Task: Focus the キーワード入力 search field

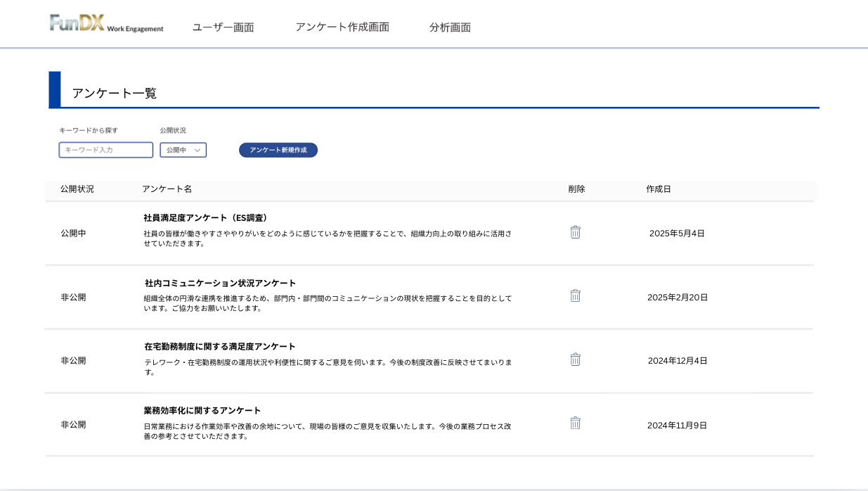Action: pos(106,150)
